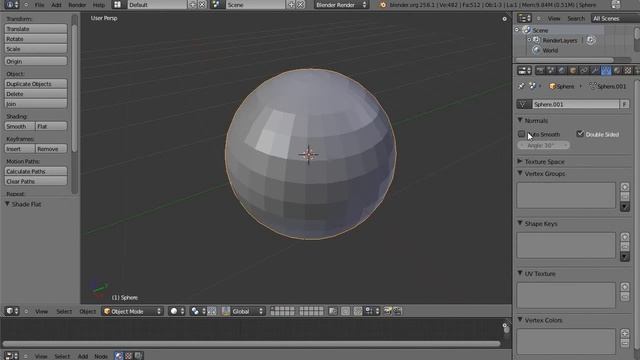Open the World properties tab
640x360 pixels.
coord(562,71)
